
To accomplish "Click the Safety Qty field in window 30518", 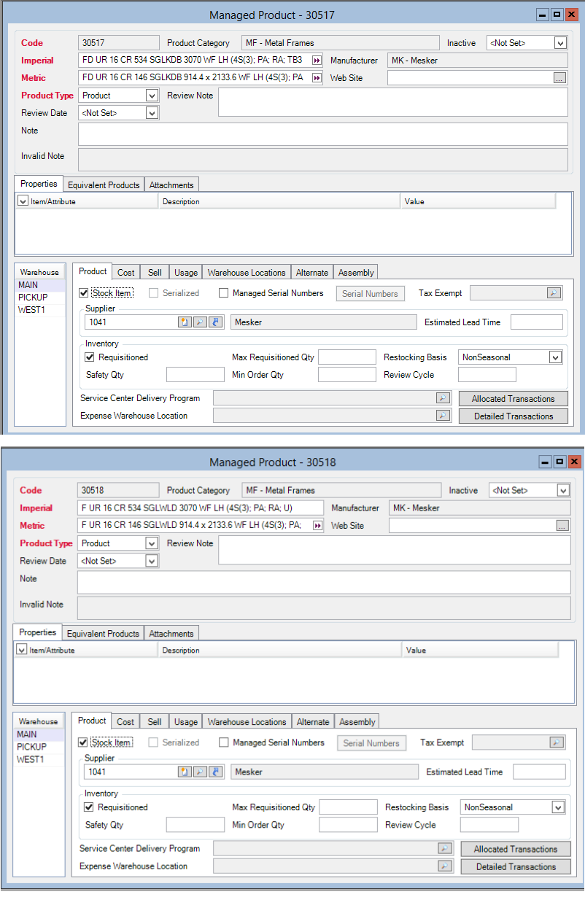I will point(195,825).
